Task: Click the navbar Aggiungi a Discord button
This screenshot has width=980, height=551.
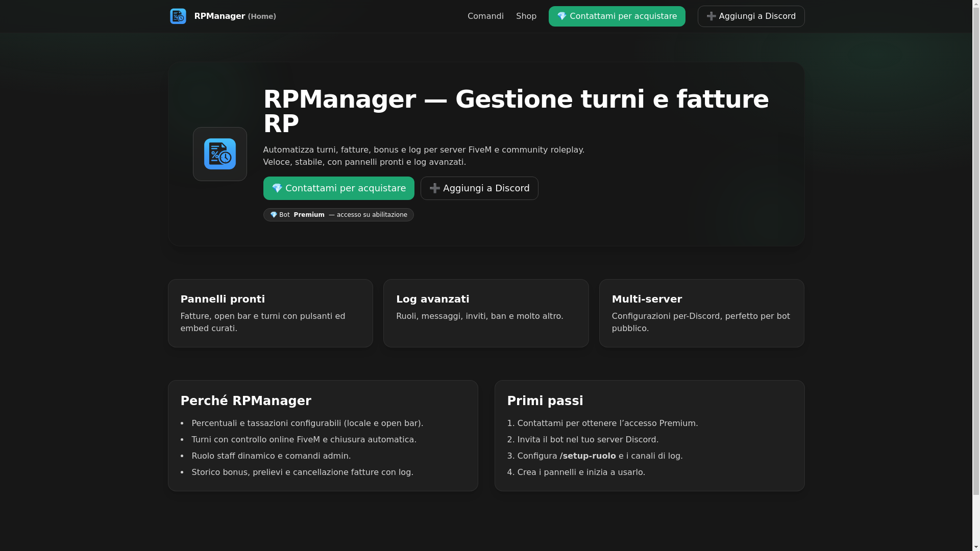Action: pos(751,16)
